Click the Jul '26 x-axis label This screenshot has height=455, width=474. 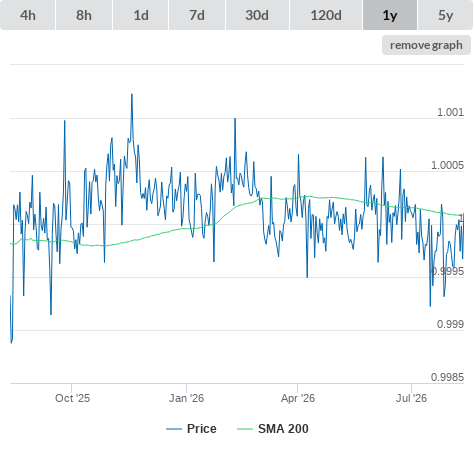(x=411, y=398)
